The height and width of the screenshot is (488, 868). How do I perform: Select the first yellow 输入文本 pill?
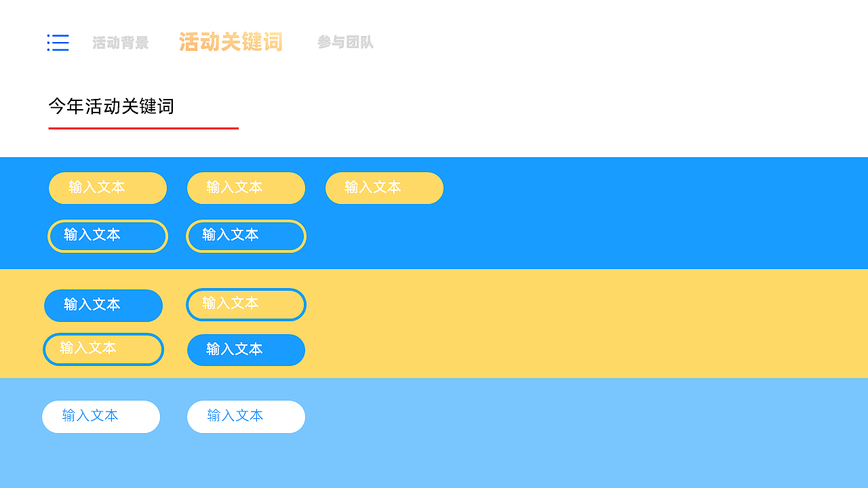[107, 188]
